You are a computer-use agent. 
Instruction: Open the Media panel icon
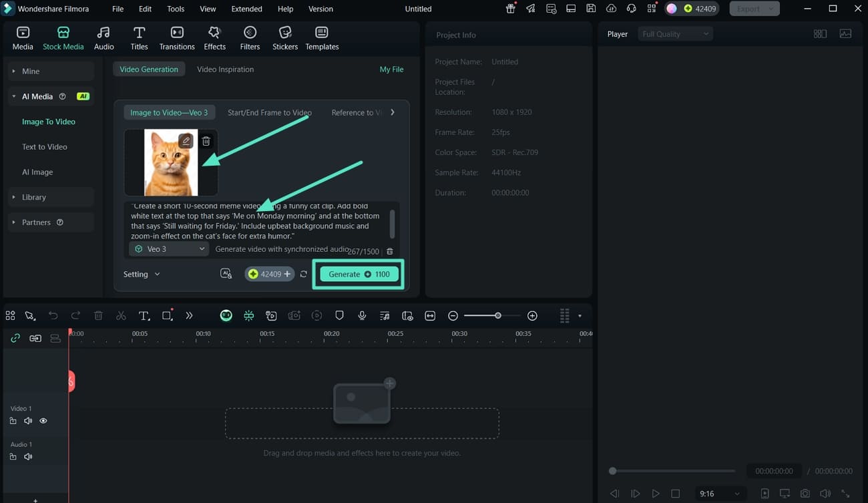[23, 38]
